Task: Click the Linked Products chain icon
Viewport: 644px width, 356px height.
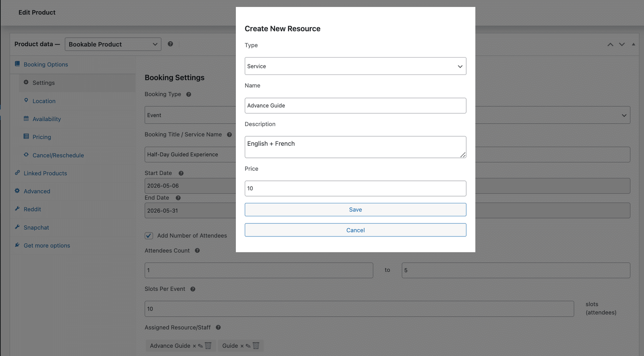Action: click(17, 173)
